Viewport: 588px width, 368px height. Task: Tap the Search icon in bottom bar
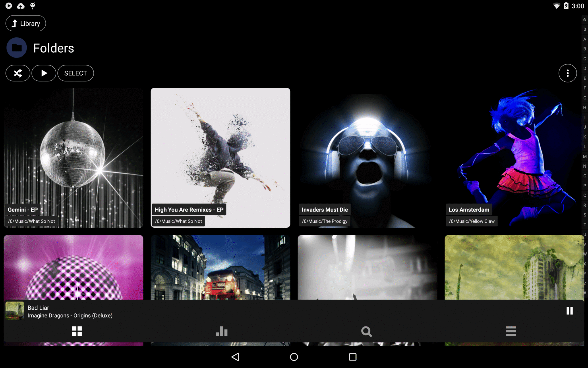[x=366, y=331]
